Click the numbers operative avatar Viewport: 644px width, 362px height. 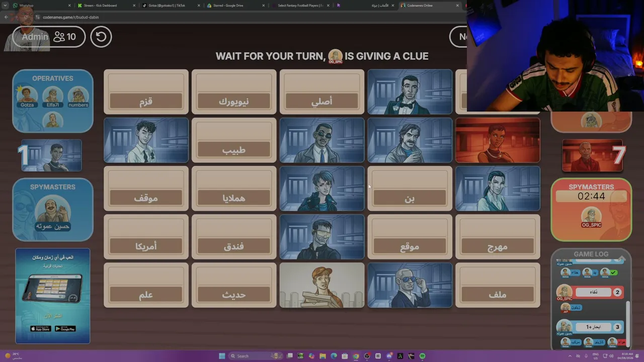click(78, 96)
